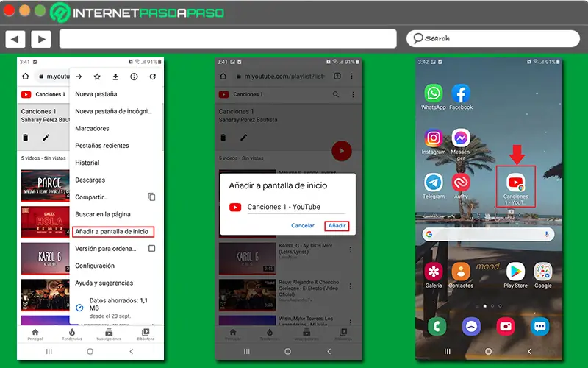588x368 pixels.
Task: Toggle the Versión para ordenador checkbox
Action: pos(152,248)
